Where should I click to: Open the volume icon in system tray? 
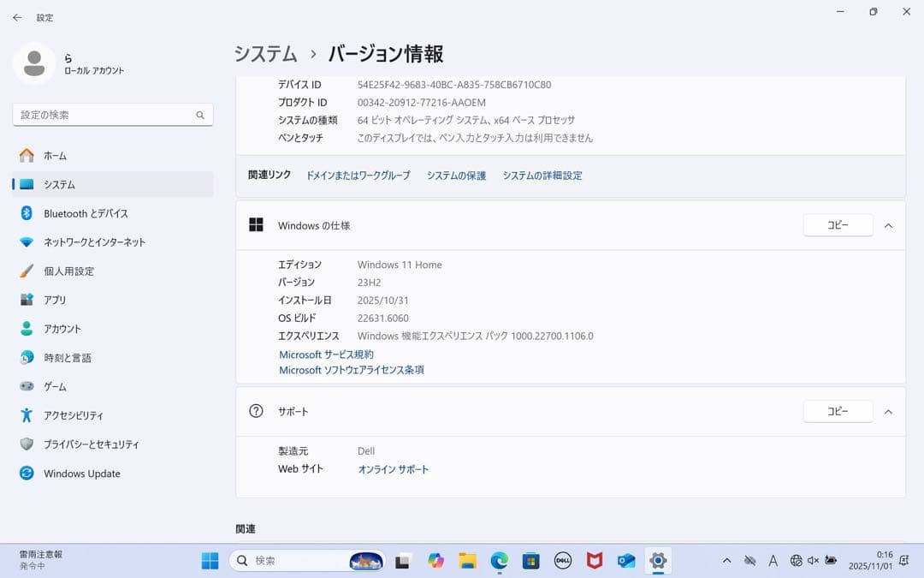click(x=812, y=561)
